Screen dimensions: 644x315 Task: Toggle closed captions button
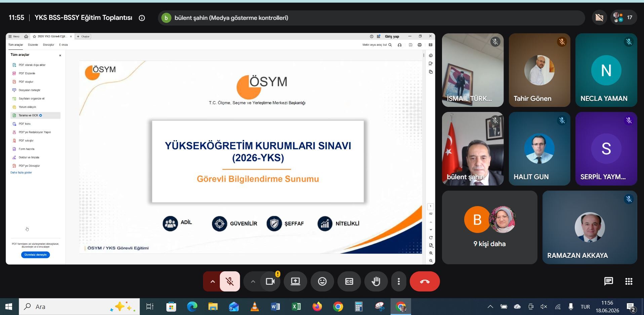point(349,281)
